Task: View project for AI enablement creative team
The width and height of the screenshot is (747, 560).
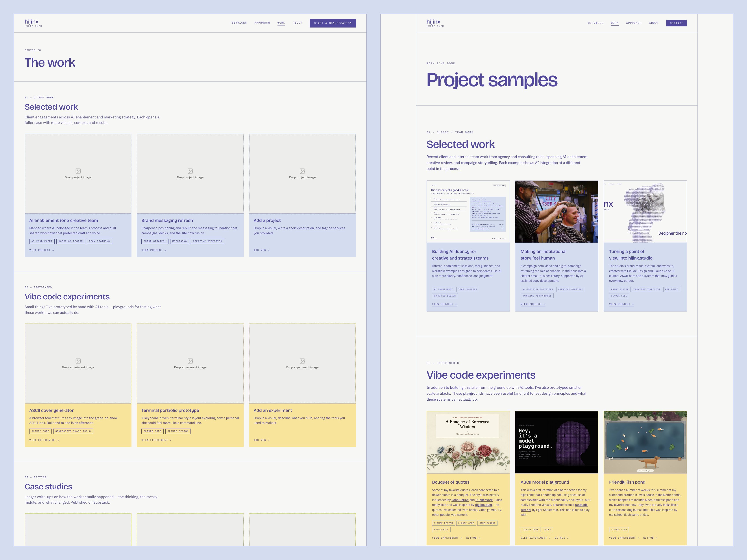Action: tap(42, 250)
